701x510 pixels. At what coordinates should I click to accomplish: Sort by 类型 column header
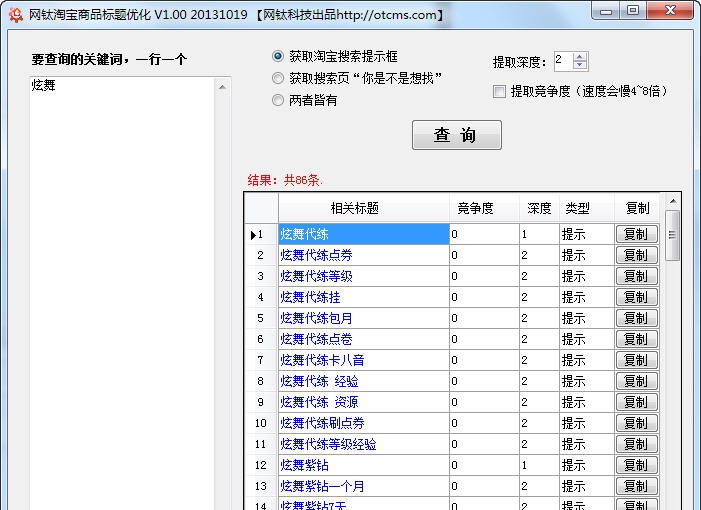587,208
